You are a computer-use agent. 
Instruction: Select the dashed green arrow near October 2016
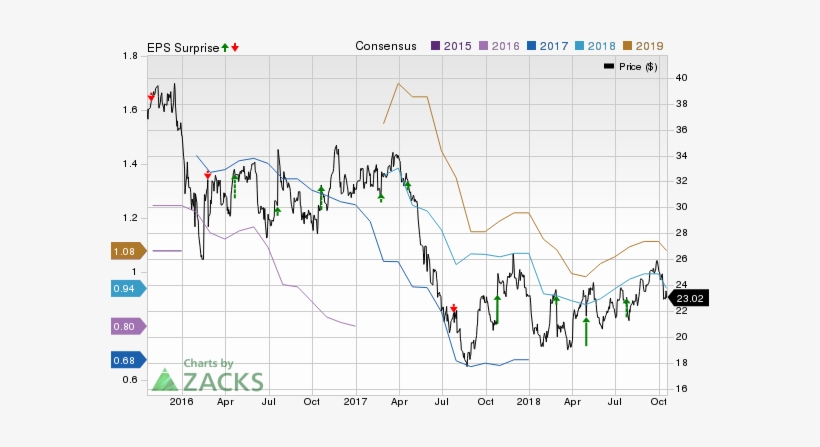321,198
